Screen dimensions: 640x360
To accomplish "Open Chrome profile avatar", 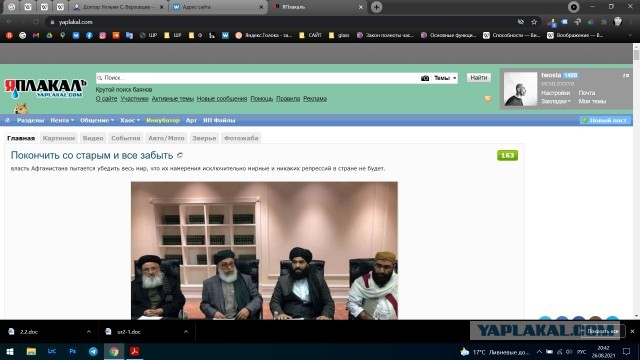I will click(x=618, y=22).
